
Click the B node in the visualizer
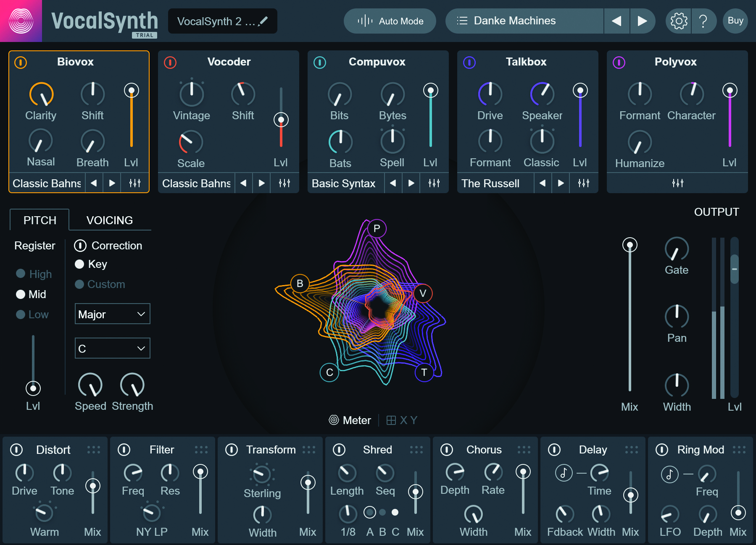pos(300,283)
